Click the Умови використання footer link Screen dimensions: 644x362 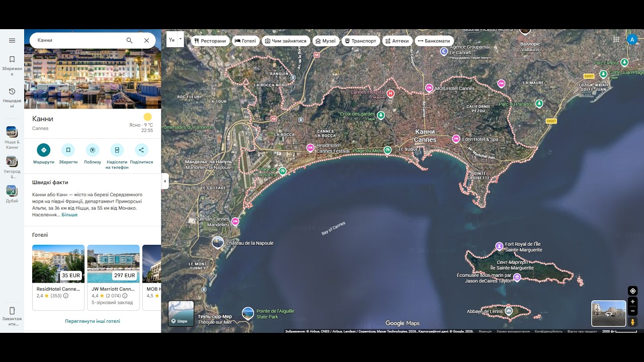(x=513, y=331)
